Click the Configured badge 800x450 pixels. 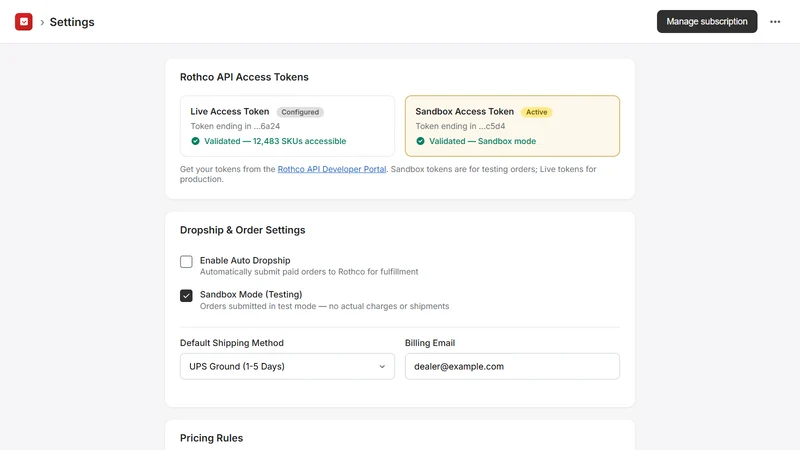pyautogui.click(x=300, y=112)
